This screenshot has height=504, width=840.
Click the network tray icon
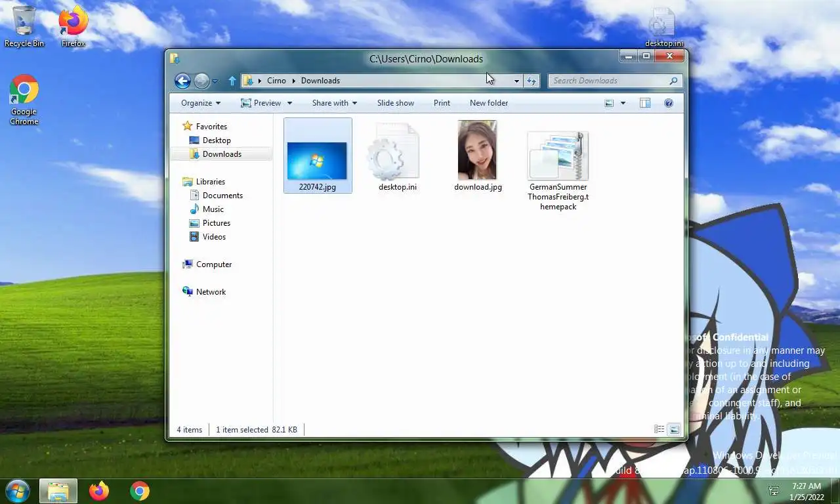[x=774, y=491]
